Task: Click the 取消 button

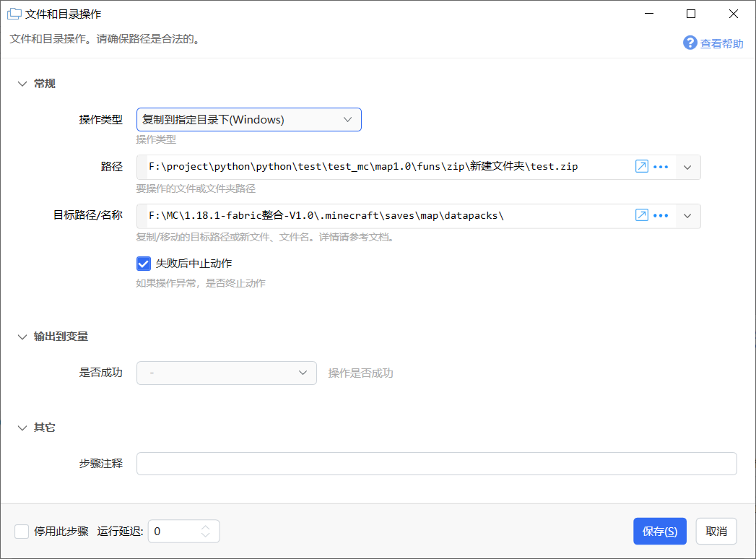Action: (x=716, y=532)
